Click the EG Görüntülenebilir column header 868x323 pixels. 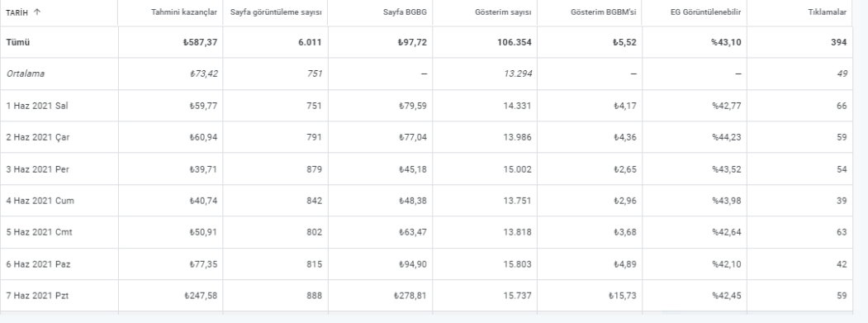pos(705,12)
